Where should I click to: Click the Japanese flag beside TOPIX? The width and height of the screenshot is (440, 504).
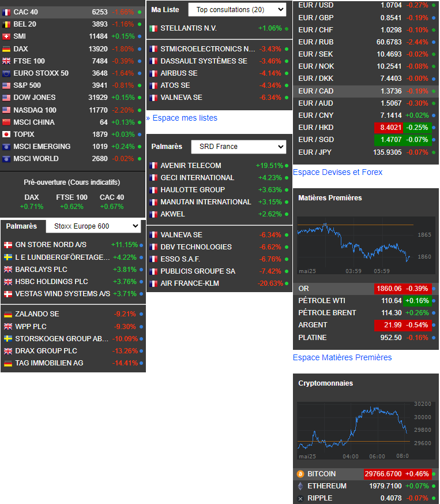pyautogui.click(x=6, y=135)
